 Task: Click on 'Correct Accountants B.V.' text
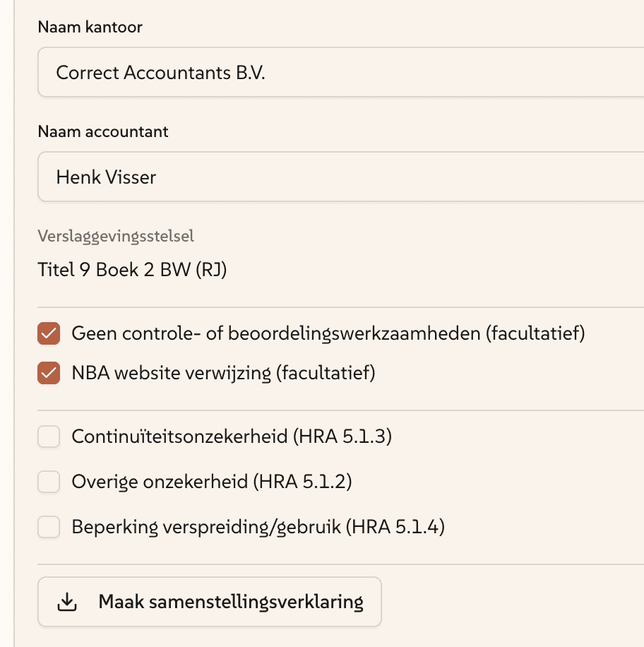coord(160,72)
